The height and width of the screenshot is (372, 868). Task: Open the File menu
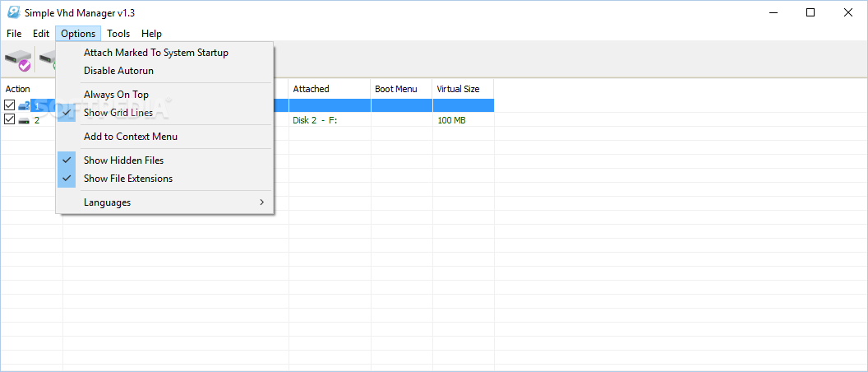click(15, 34)
